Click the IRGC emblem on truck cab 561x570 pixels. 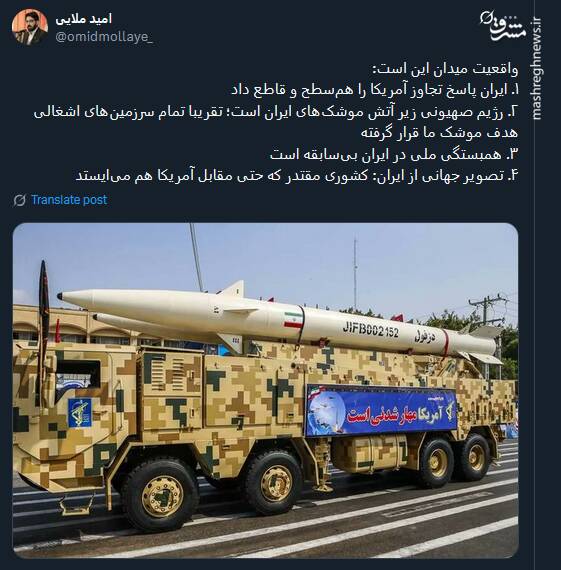pos(79,413)
